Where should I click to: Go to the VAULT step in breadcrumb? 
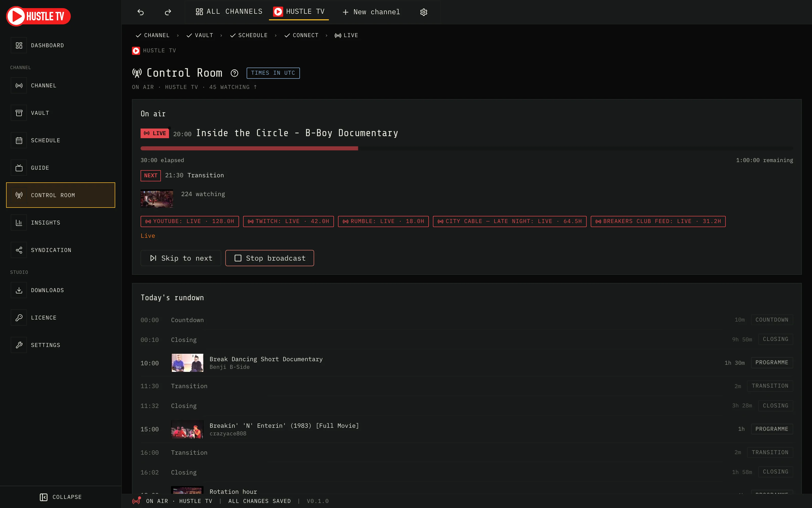200,35
